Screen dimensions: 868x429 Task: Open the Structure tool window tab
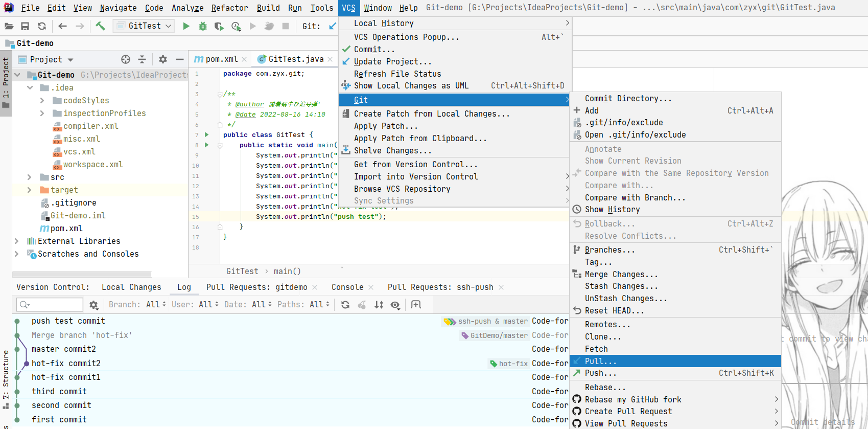click(6, 379)
